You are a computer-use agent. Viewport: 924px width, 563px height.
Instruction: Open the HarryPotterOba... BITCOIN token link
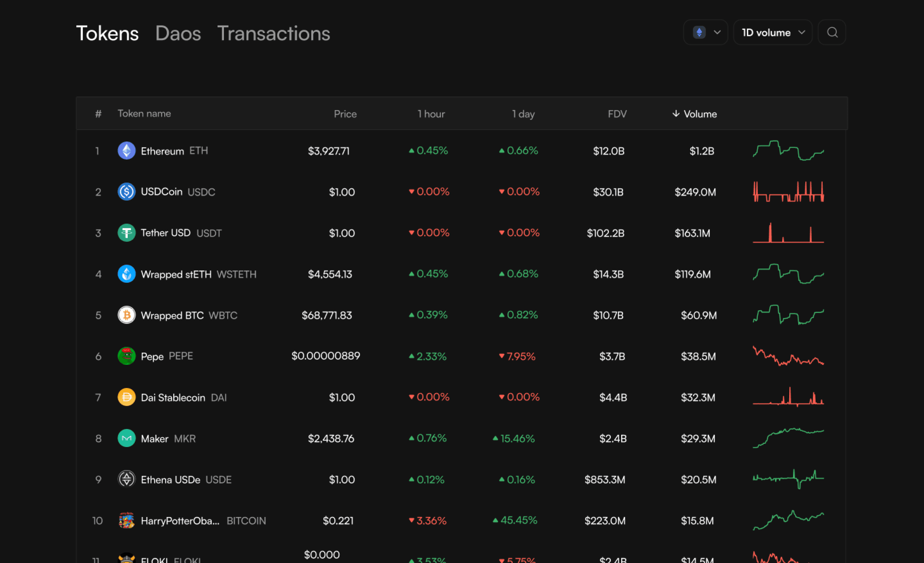click(x=180, y=521)
